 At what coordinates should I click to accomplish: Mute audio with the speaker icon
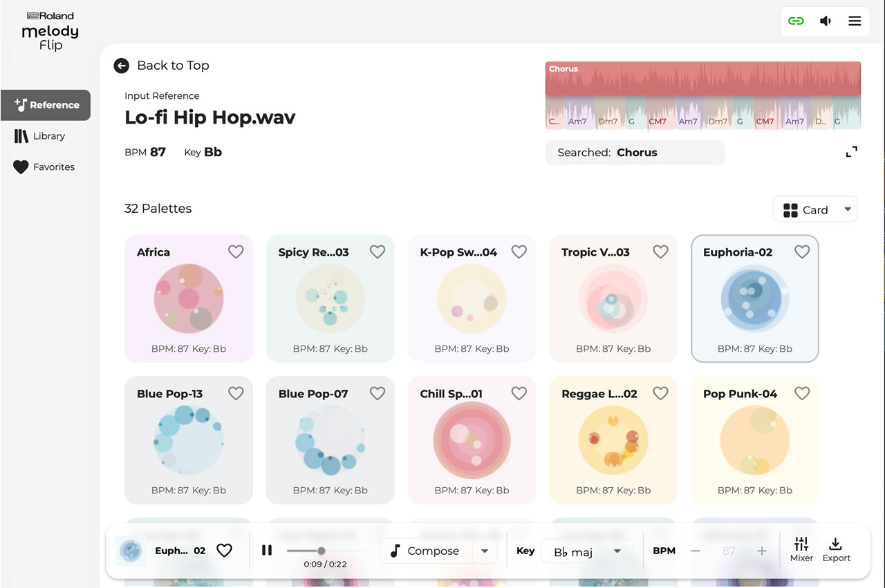click(x=826, y=21)
